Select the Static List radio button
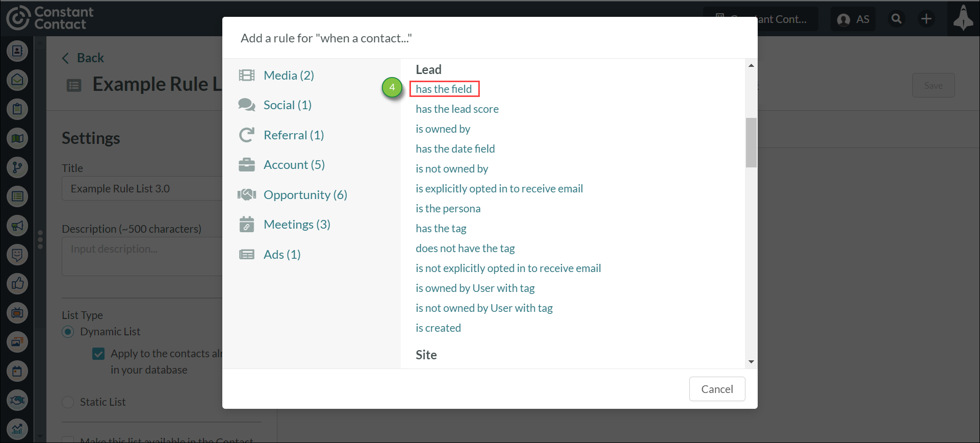Screen dimensions: 980x443 click(x=68, y=402)
